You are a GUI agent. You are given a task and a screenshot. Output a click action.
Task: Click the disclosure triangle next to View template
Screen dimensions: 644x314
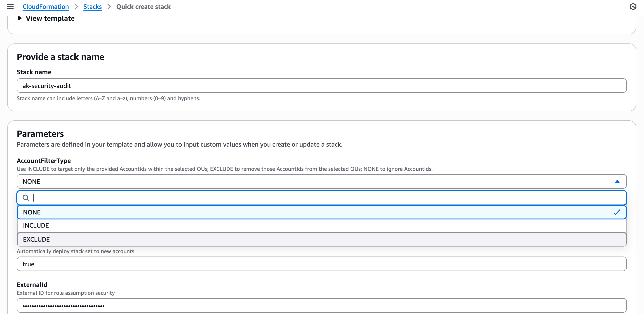tap(19, 18)
